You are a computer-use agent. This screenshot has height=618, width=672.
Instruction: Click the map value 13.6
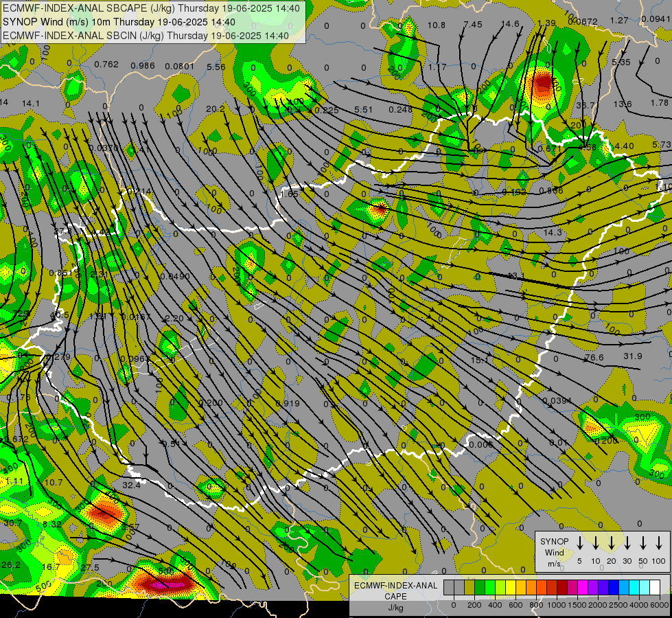click(x=623, y=104)
